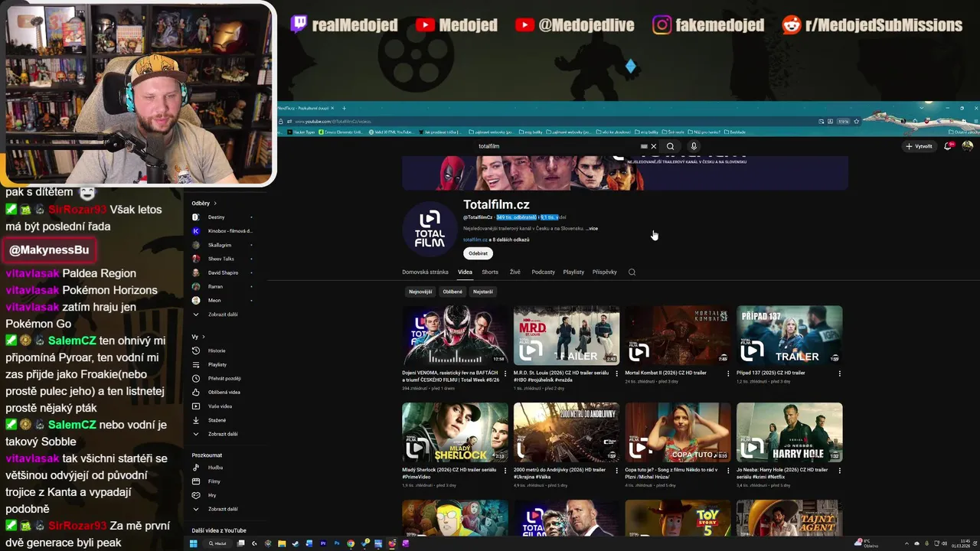This screenshot has width=980, height=551.
Task: Select the Oblíbené filter chip
Action: [x=452, y=292]
